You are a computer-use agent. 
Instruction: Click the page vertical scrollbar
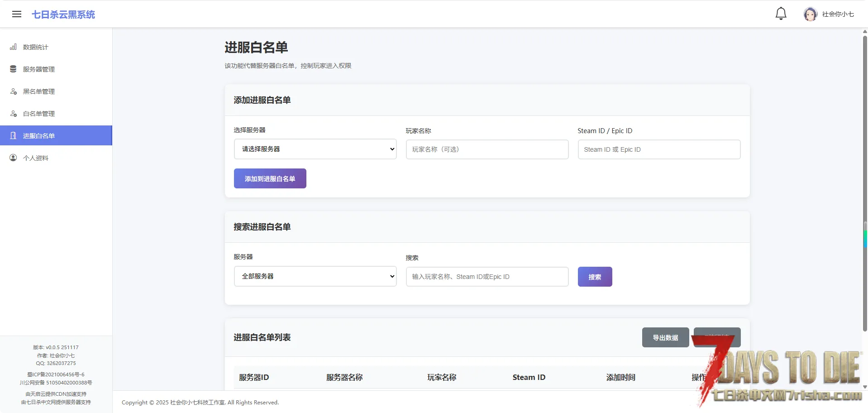[x=865, y=181]
